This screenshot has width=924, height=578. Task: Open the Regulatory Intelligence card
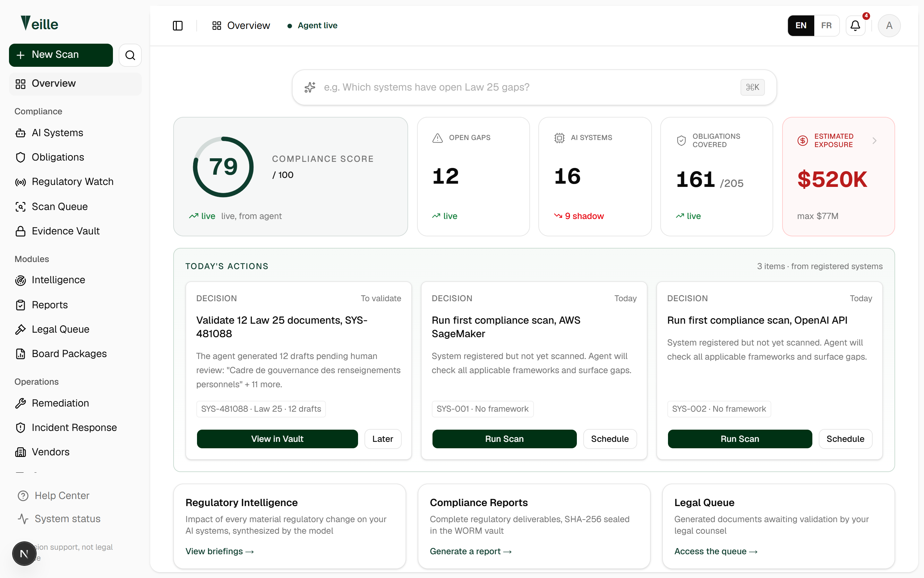[289, 527]
